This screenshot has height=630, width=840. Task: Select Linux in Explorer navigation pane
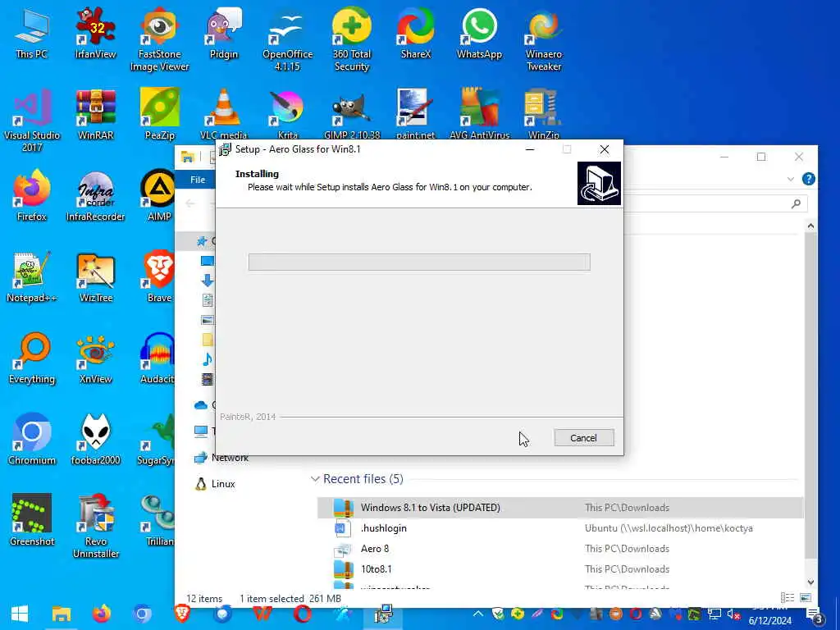(216, 484)
